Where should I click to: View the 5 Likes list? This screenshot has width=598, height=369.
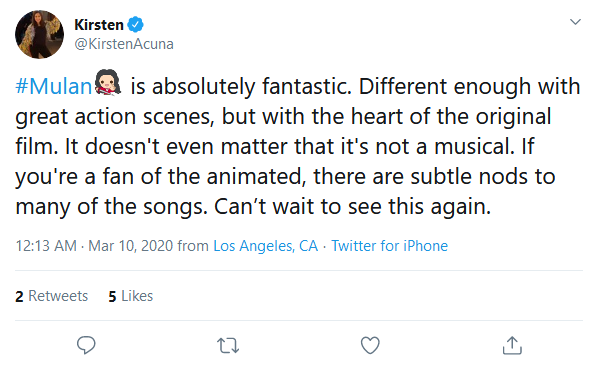click(x=130, y=296)
